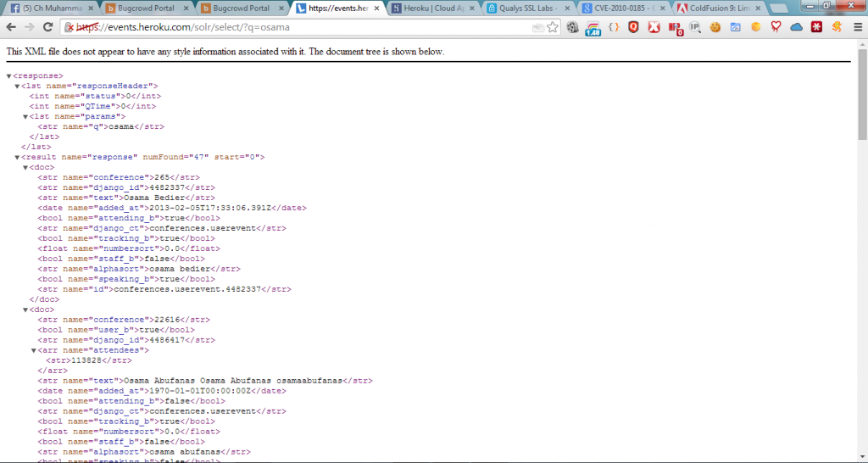The width and height of the screenshot is (868, 463).
Task: Open the red X extension icon
Action: tap(654, 27)
